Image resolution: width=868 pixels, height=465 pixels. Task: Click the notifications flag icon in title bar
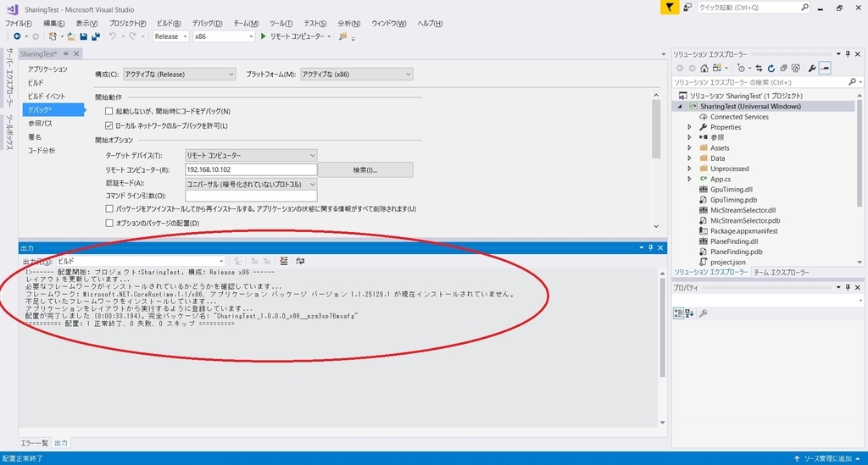pyautogui.click(x=670, y=7)
